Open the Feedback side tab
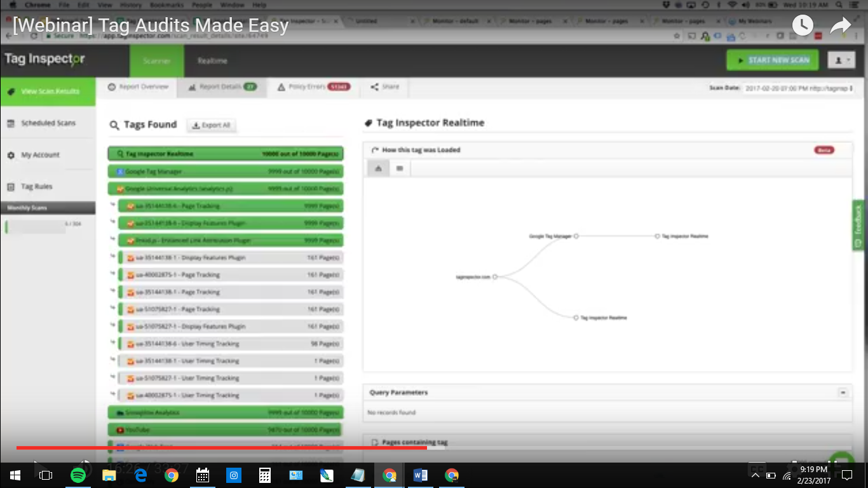This screenshot has height=488, width=868. pyautogui.click(x=860, y=226)
